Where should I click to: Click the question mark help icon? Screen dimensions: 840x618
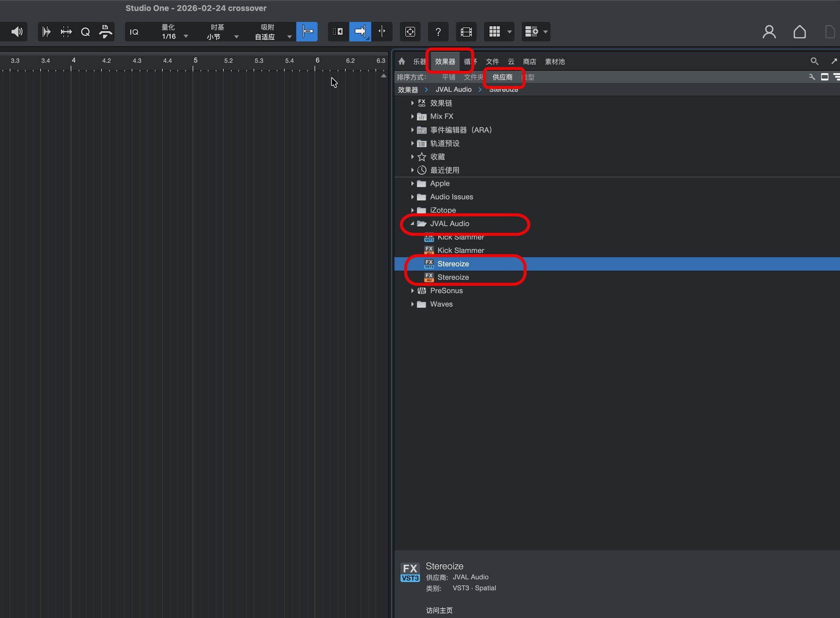tap(438, 32)
